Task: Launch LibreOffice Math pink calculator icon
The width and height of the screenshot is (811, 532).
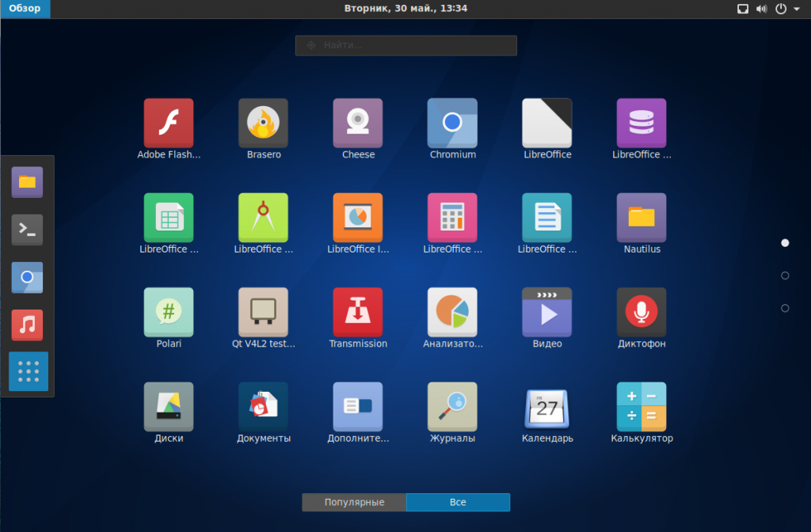Action: (x=452, y=218)
